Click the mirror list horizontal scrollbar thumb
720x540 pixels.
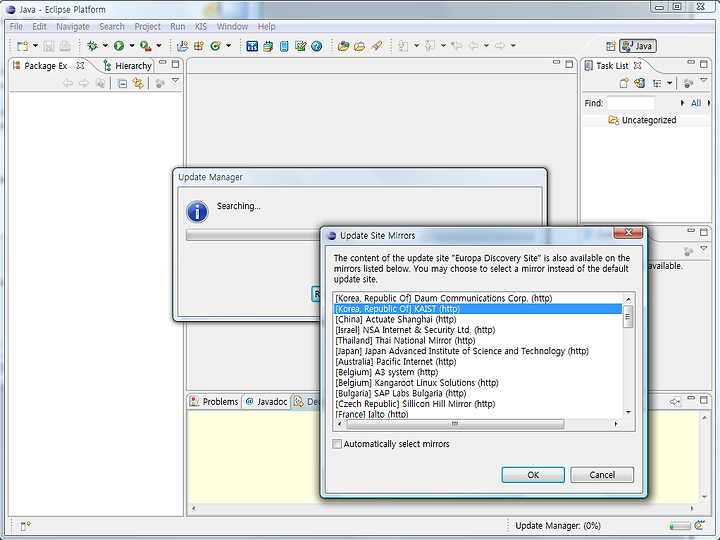click(x=455, y=424)
